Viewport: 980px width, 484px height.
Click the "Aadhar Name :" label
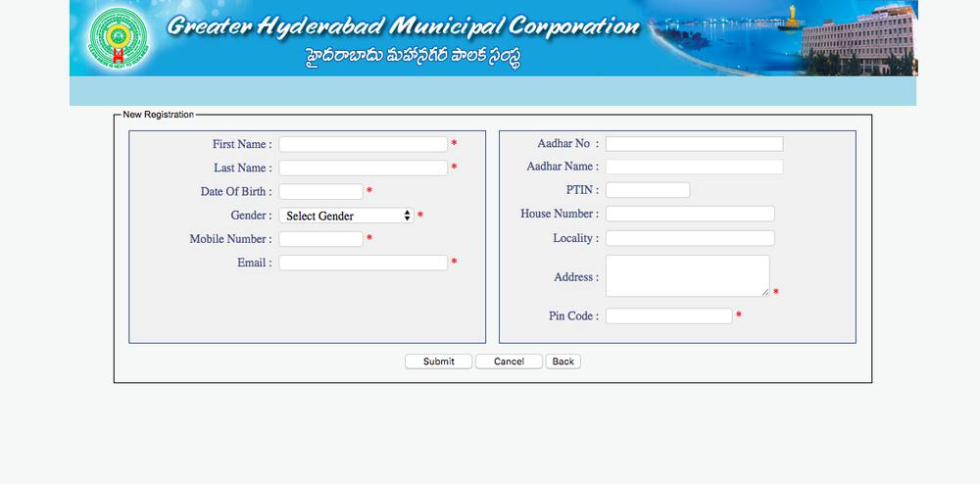(x=563, y=167)
